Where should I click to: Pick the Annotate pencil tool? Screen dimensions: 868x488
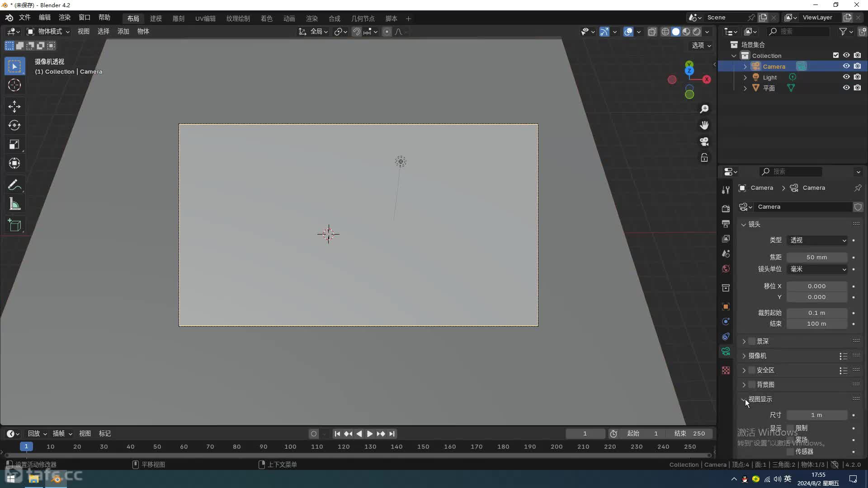coord(14,185)
